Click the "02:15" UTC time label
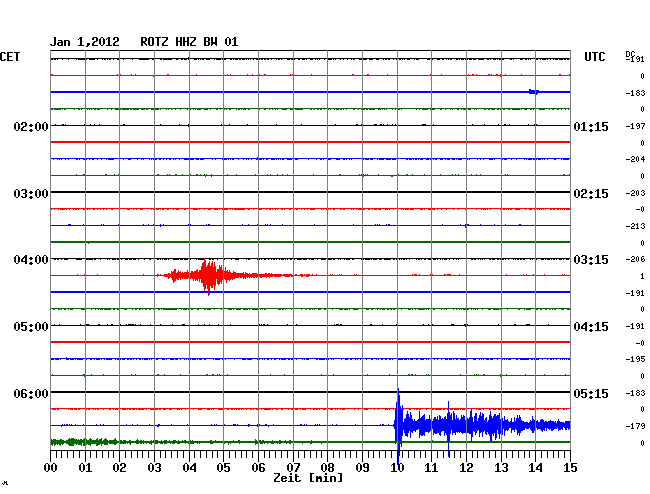This screenshot has width=650, height=494. coord(591,194)
